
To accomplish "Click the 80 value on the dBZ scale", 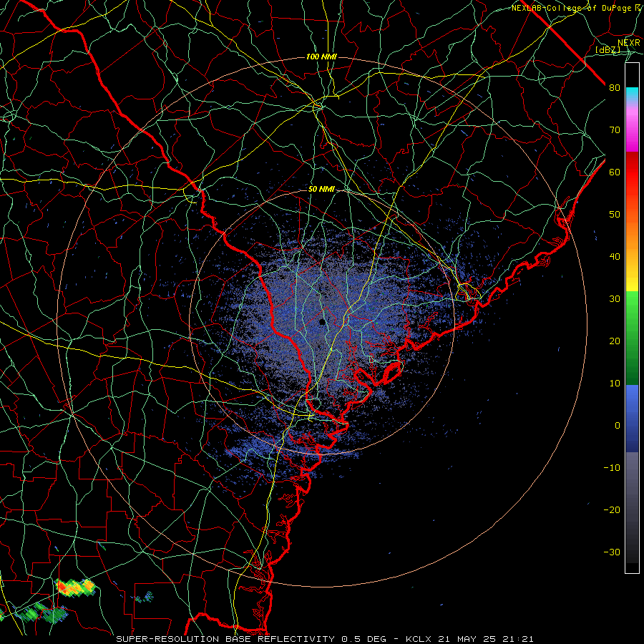I will pyautogui.click(x=615, y=88).
